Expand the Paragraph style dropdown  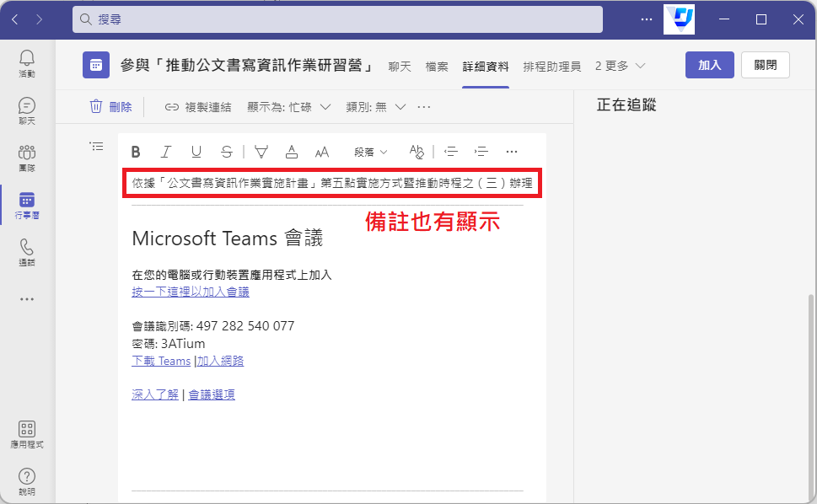tap(371, 152)
